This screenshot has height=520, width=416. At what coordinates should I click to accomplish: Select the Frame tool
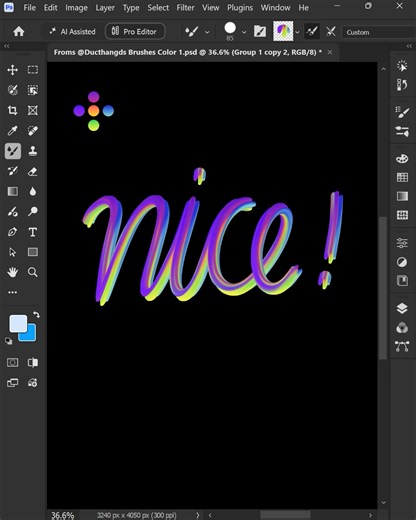click(33, 110)
